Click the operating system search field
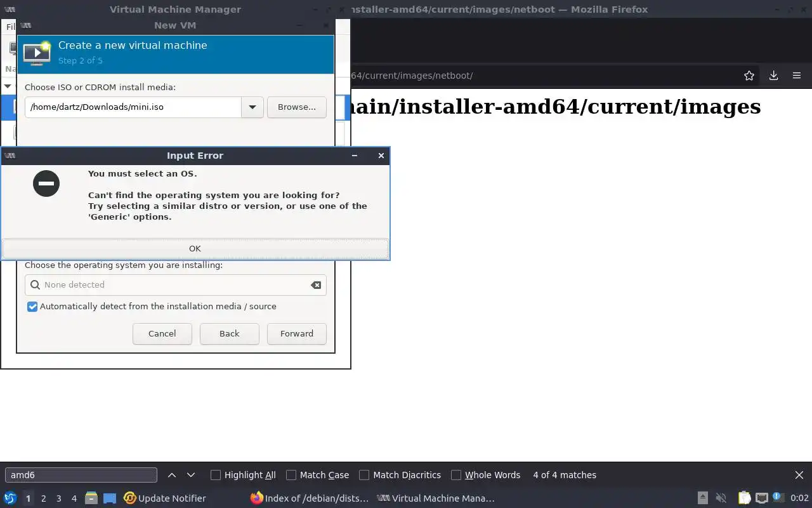This screenshot has width=812, height=508. 176,284
